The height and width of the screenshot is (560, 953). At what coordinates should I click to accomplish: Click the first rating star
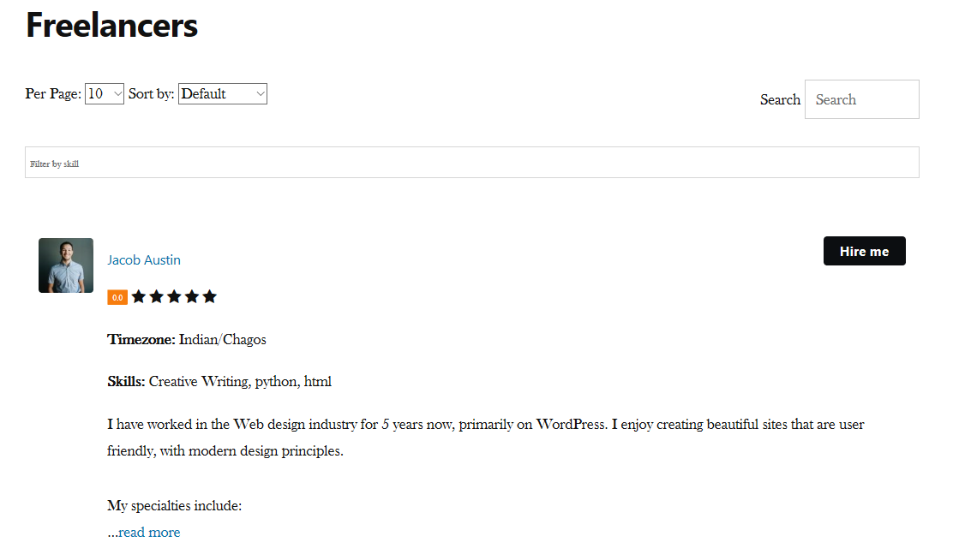tap(140, 296)
